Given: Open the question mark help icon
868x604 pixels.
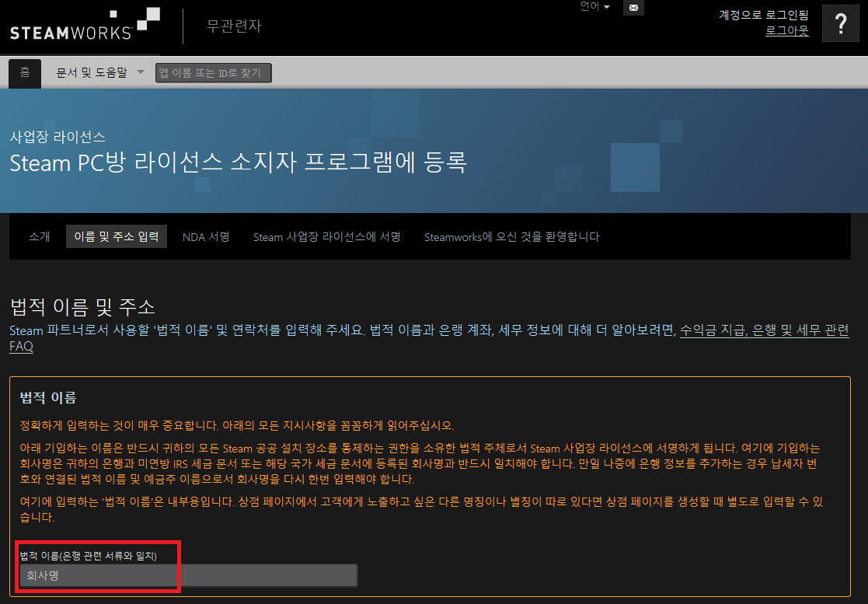Looking at the screenshot, I should click(840, 23).
